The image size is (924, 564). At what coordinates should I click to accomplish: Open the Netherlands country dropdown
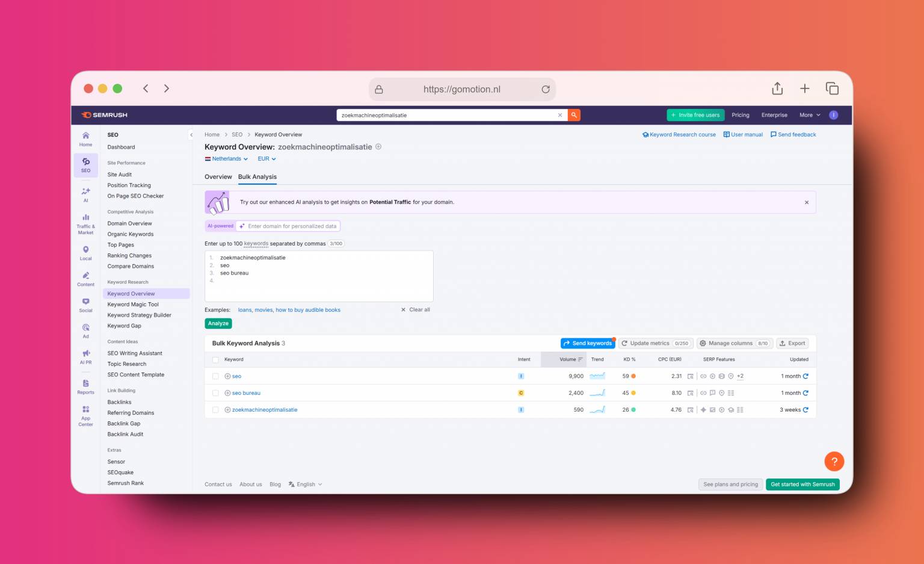(x=227, y=159)
